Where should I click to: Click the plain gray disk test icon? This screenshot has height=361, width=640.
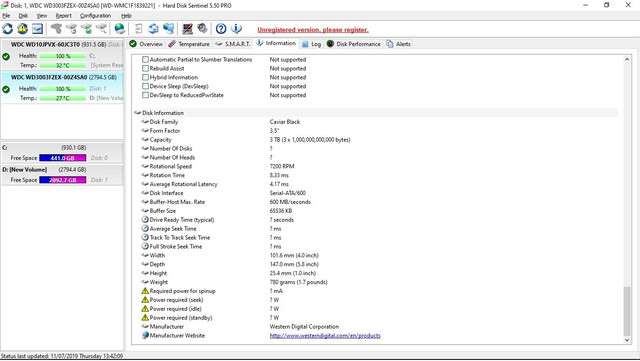coord(56,29)
